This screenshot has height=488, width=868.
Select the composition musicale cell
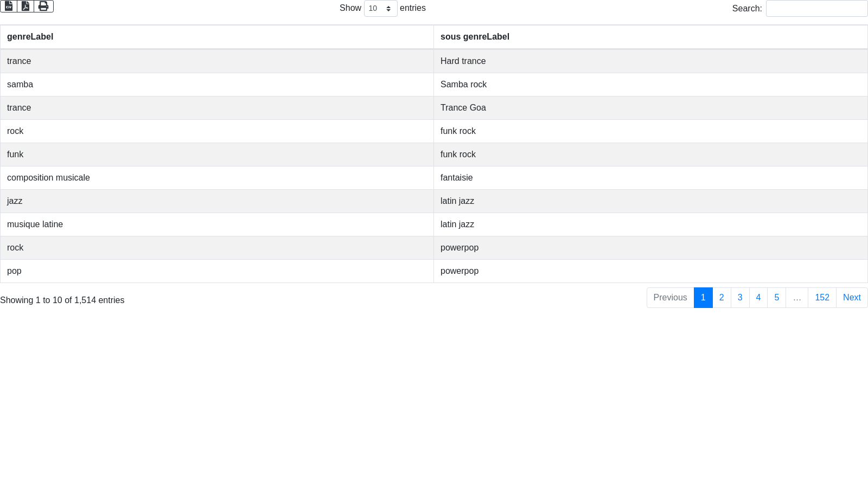click(x=48, y=178)
